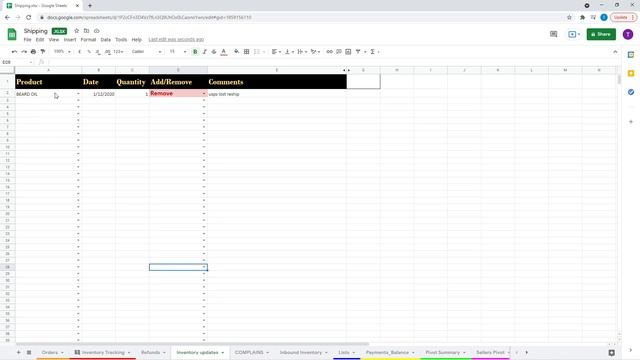
Task: Click the Insert comment icon
Action: pyautogui.click(x=339, y=52)
